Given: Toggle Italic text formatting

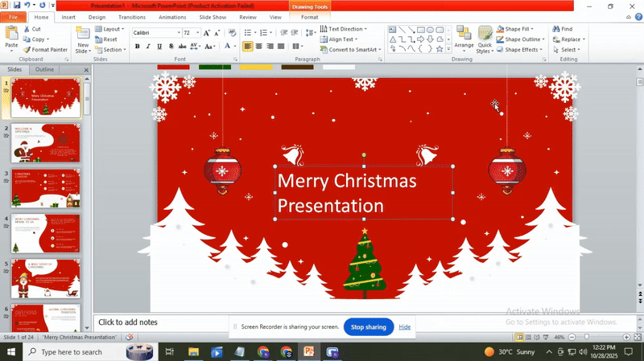Looking at the screenshot, I should 148,47.
